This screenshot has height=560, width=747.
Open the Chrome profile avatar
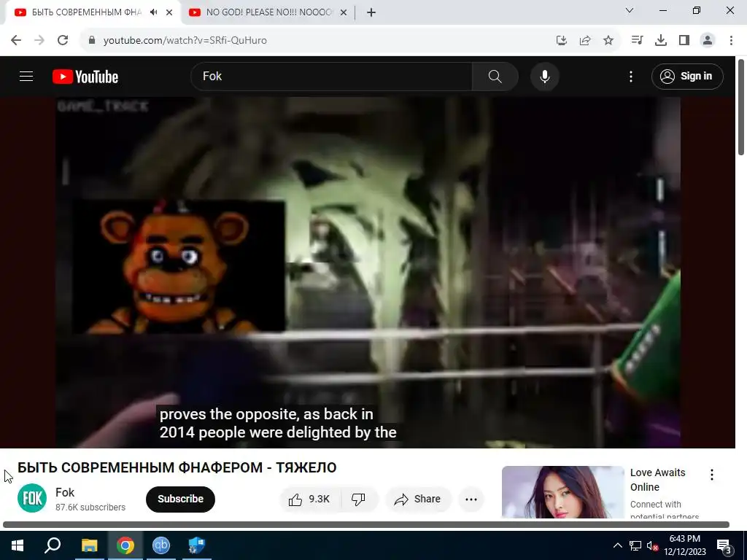(708, 41)
